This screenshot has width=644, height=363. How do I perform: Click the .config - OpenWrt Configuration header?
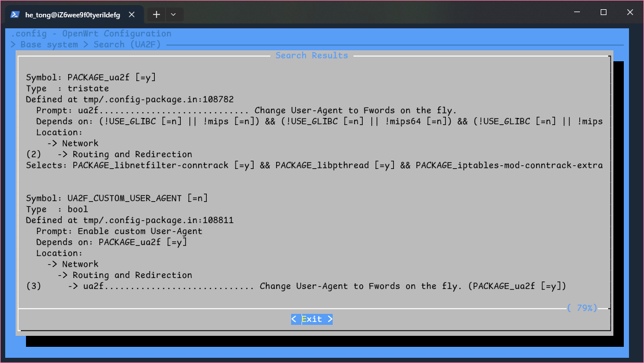tap(91, 34)
